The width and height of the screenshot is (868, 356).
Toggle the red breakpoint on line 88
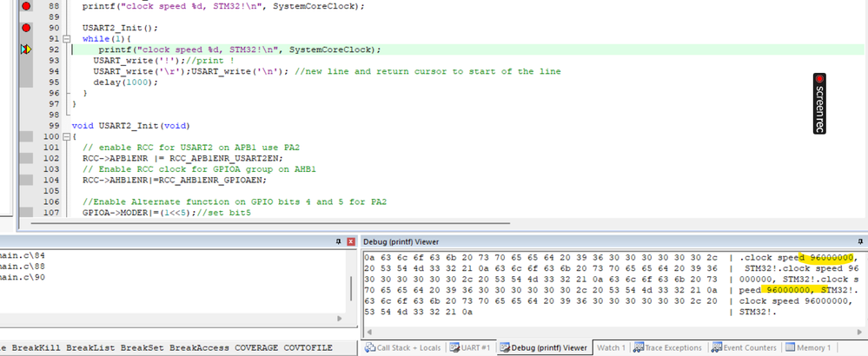point(26,6)
